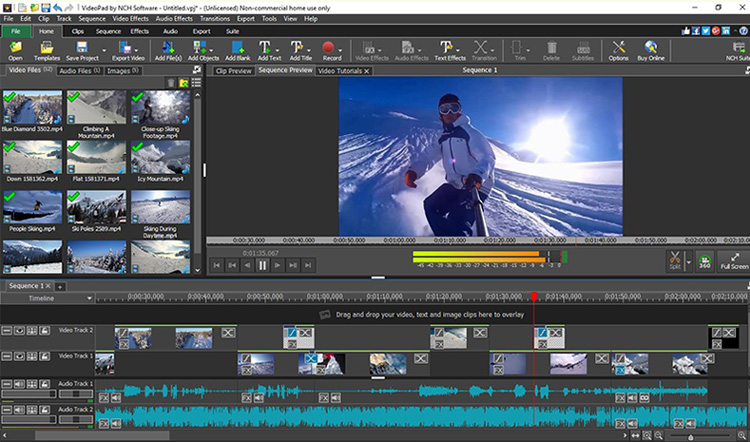Click the Buy Online button
Screen dimensions: 750x442
pos(651,51)
